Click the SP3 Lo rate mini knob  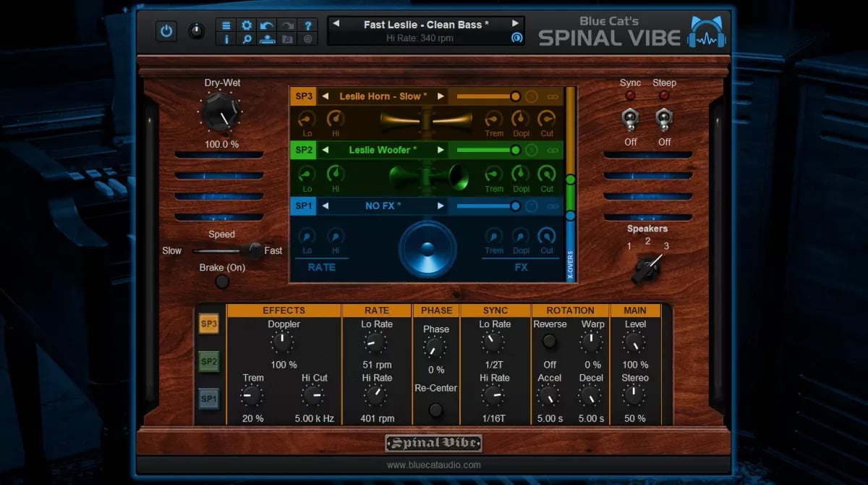pyautogui.click(x=307, y=119)
